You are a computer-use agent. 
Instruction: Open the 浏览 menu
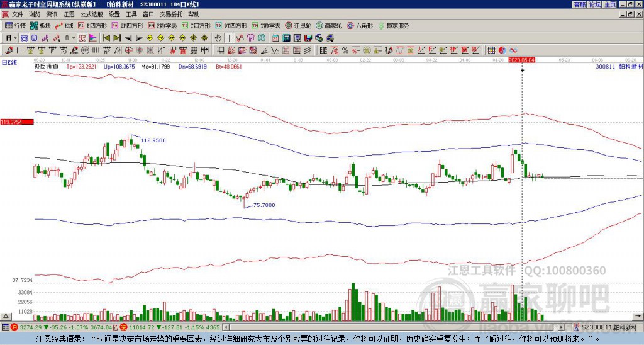click(35, 14)
